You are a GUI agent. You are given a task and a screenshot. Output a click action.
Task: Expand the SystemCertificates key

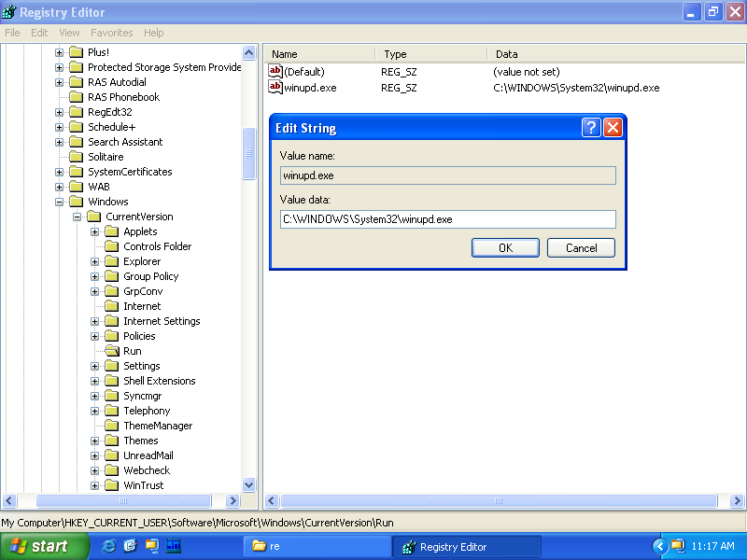tap(59, 172)
